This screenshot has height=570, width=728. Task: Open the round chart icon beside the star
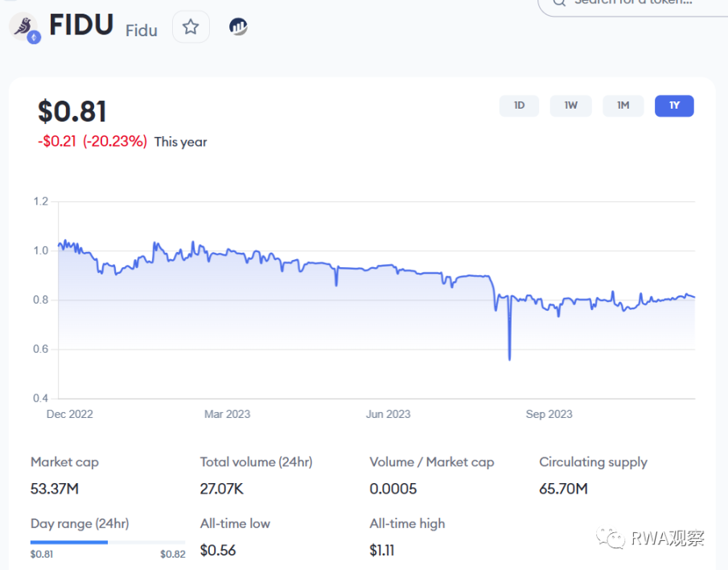(238, 27)
